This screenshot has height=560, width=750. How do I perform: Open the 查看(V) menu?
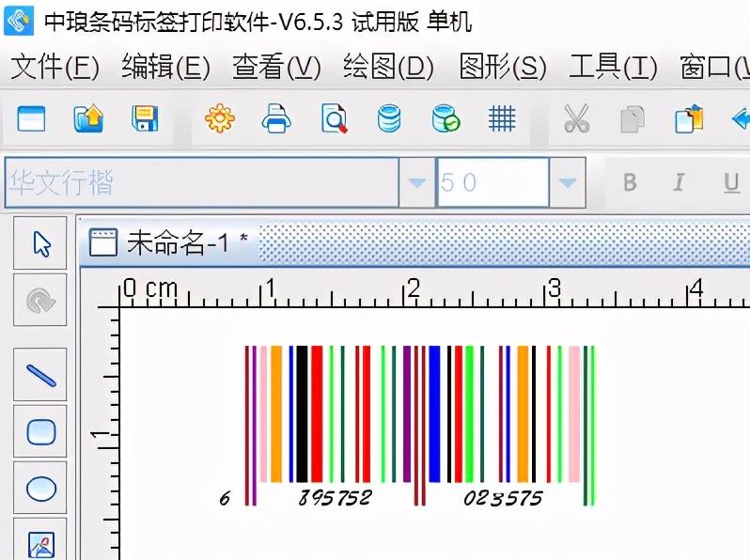coord(276,67)
